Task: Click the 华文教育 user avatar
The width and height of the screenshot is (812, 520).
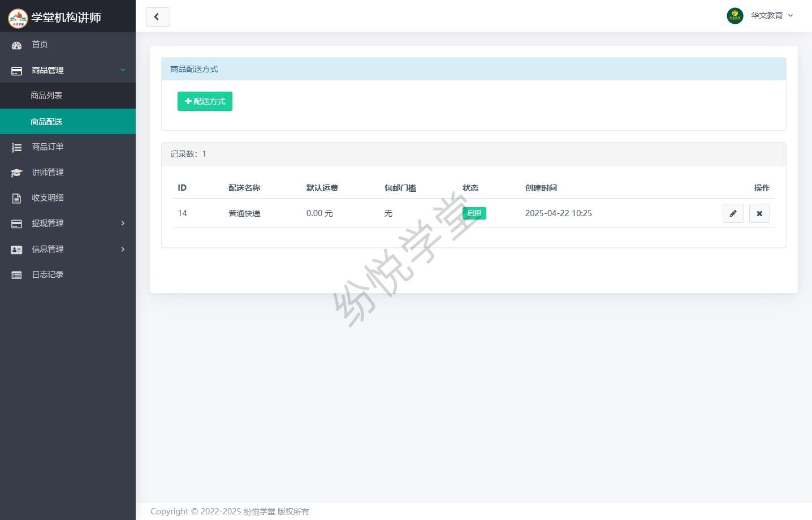Action: (x=735, y=16)
